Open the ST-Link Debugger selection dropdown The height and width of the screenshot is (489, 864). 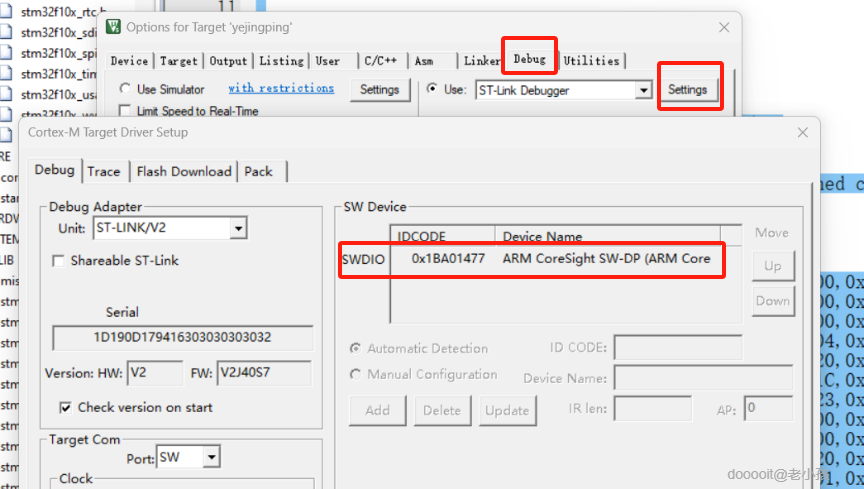[643, 90]
